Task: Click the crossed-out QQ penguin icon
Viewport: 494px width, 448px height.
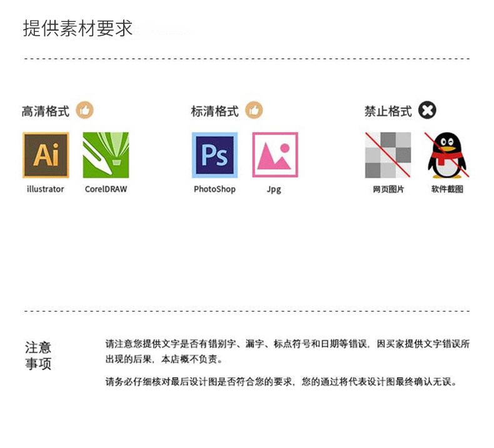Action: pos(446,155)
